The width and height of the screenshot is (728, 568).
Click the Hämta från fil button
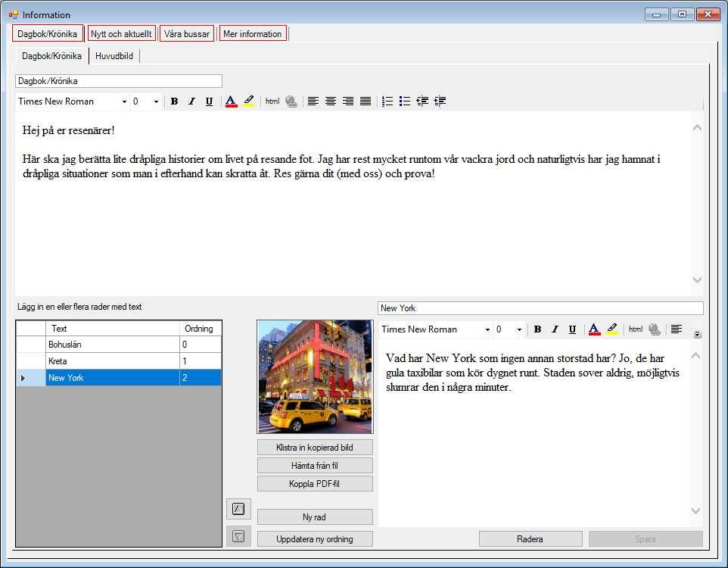[x=315, y=465]
